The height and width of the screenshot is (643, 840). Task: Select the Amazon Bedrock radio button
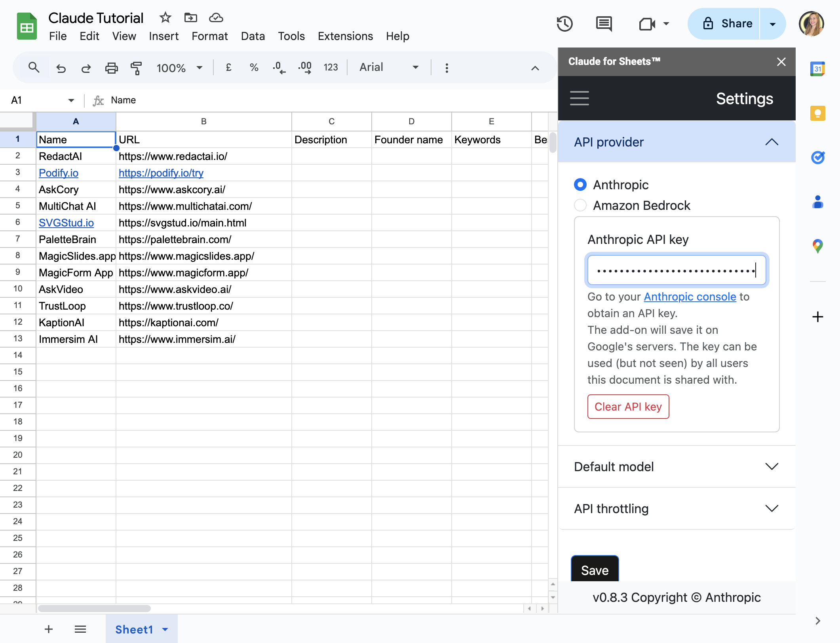(580, 205)
